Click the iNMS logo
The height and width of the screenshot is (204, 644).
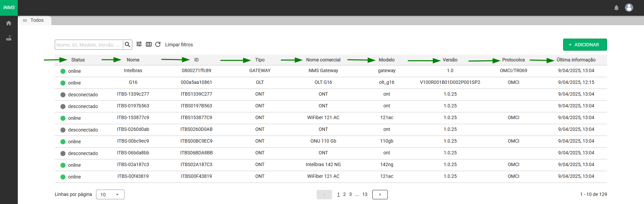click(9, 7)
